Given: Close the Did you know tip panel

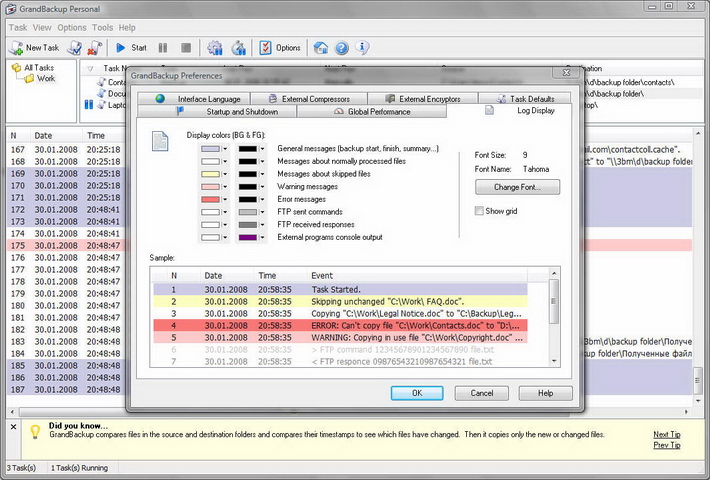Looking at the screenshot, I should (13, 427).
